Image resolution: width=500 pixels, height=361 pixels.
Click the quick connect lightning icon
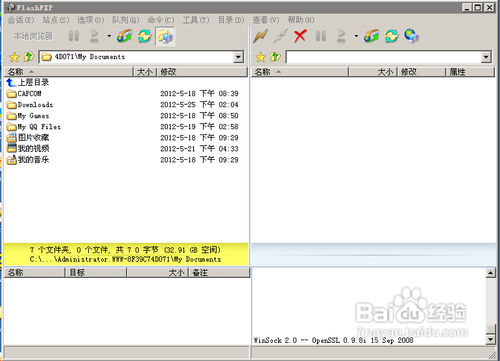click(260, 36)
